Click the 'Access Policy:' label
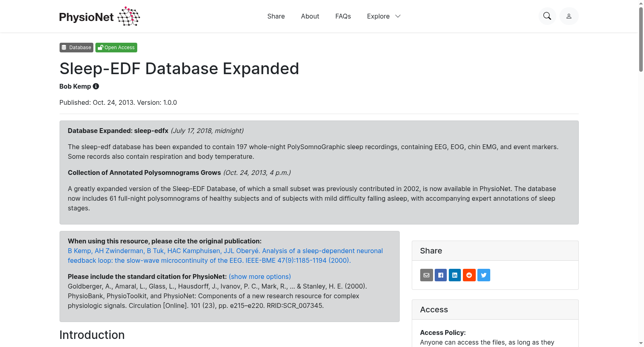 tap(443, 332)
